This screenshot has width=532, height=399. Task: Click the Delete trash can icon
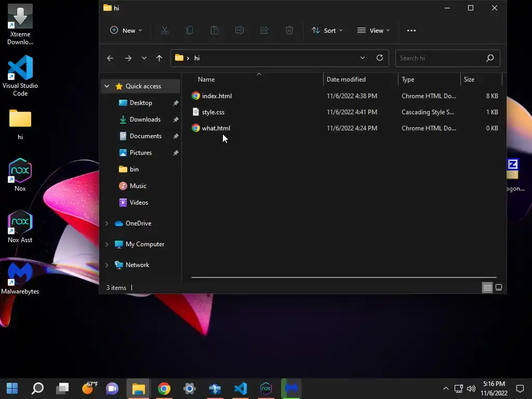click(289, 31)
